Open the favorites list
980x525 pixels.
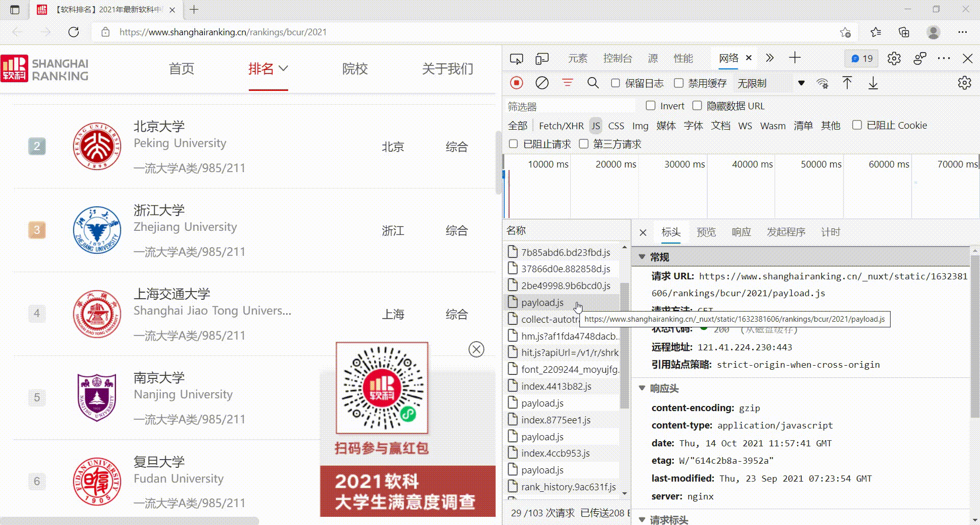(x=876, y=32)
